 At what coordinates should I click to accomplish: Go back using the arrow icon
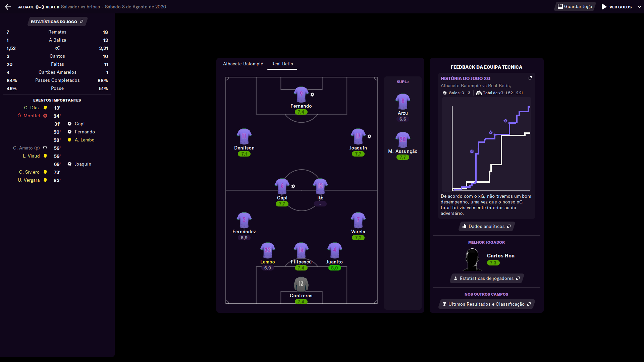[8, 7]
